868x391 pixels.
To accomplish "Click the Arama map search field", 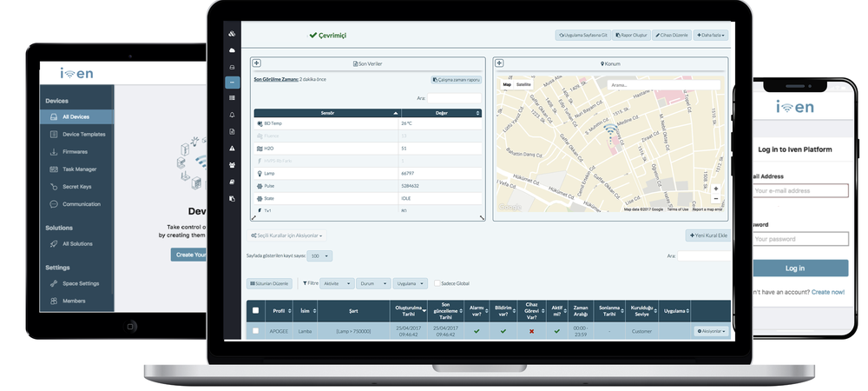I will 664,85.
